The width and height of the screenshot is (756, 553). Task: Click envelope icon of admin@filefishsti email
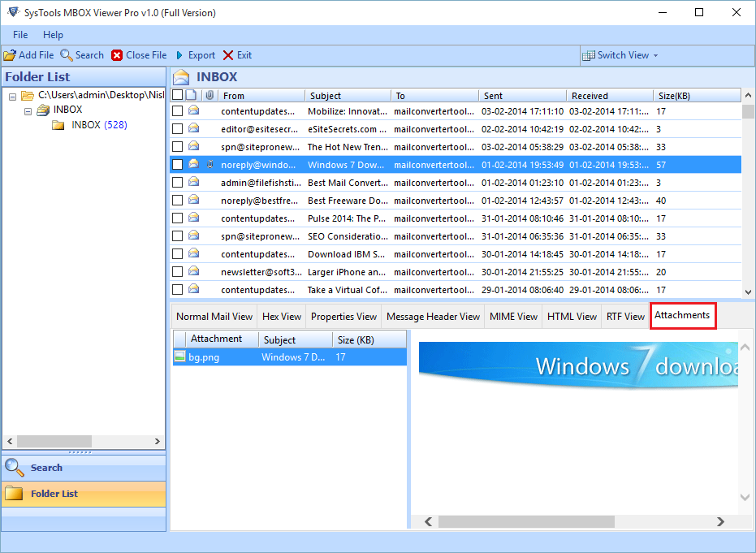194,182
